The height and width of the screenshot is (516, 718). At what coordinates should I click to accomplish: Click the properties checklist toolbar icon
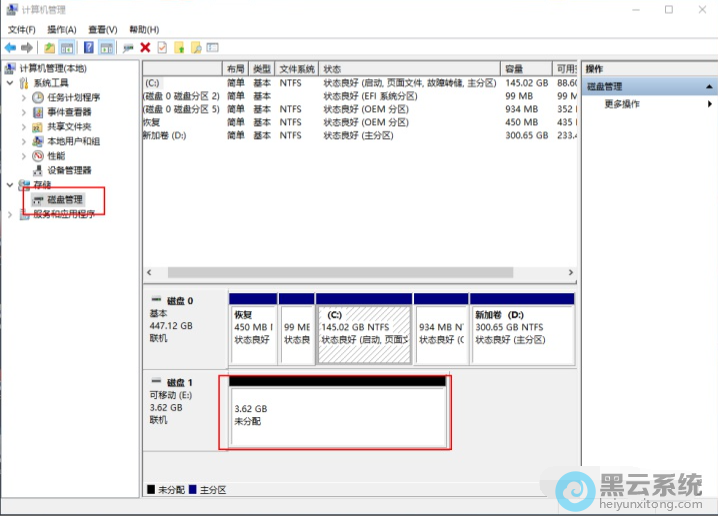[x=162, y=47]
